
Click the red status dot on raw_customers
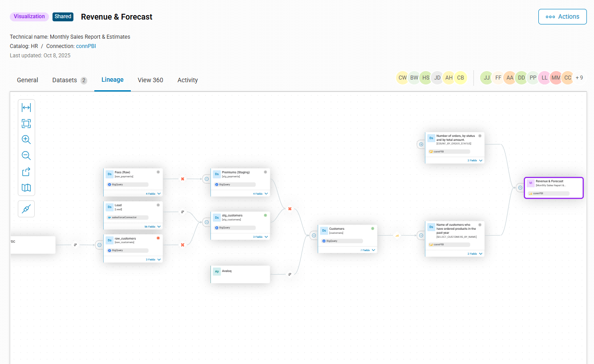158,238
